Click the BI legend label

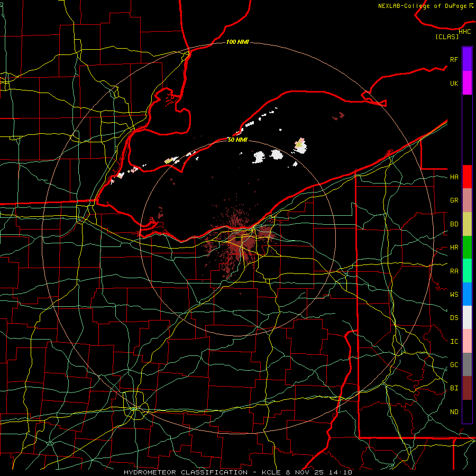pos(454,388)
